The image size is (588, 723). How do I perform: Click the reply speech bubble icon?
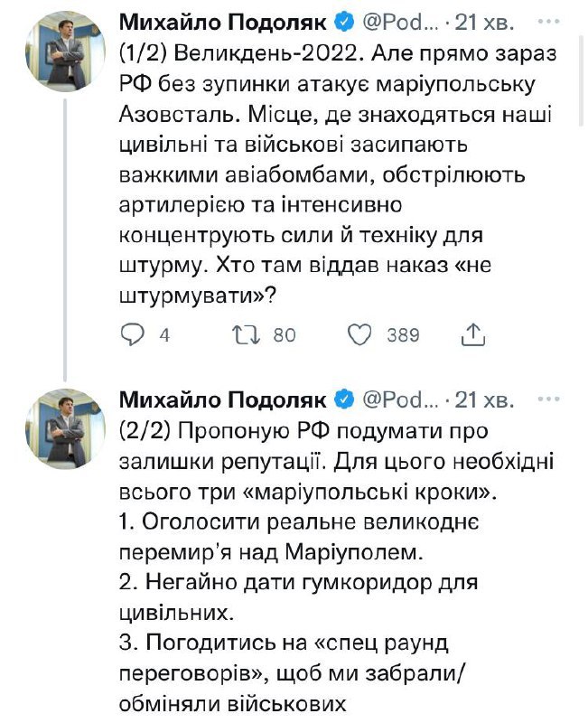pos(133,335)
